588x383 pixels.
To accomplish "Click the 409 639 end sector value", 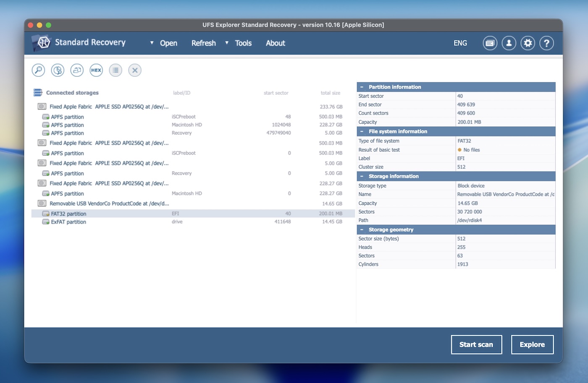I will point(466,104).
